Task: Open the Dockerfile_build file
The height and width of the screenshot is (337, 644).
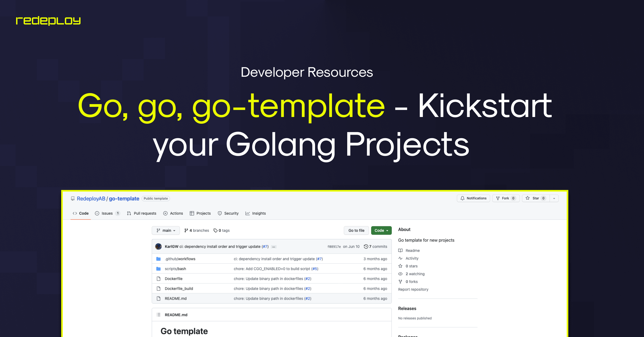Action: point(179,289)
